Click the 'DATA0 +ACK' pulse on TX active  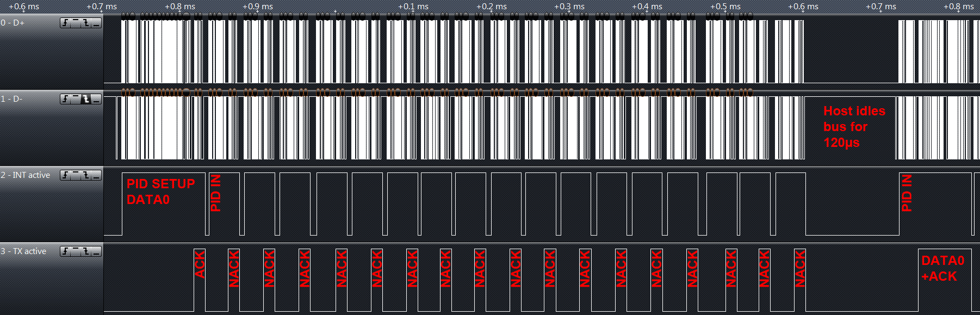(942, 269)
